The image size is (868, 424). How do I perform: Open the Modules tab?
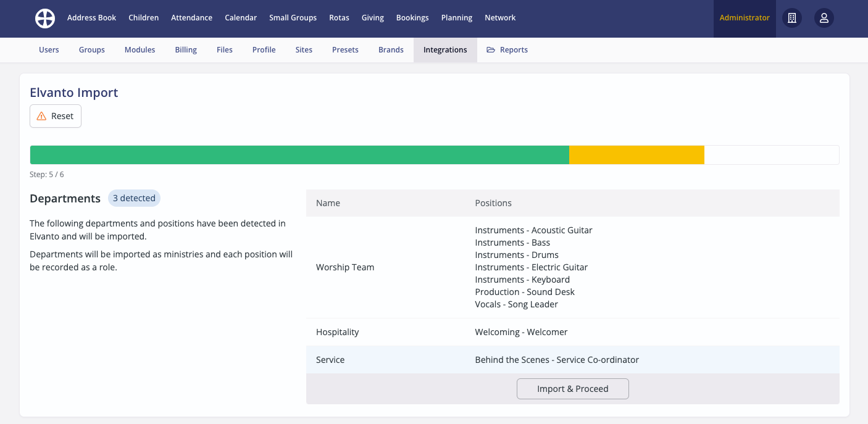click(x=140, y=50)
